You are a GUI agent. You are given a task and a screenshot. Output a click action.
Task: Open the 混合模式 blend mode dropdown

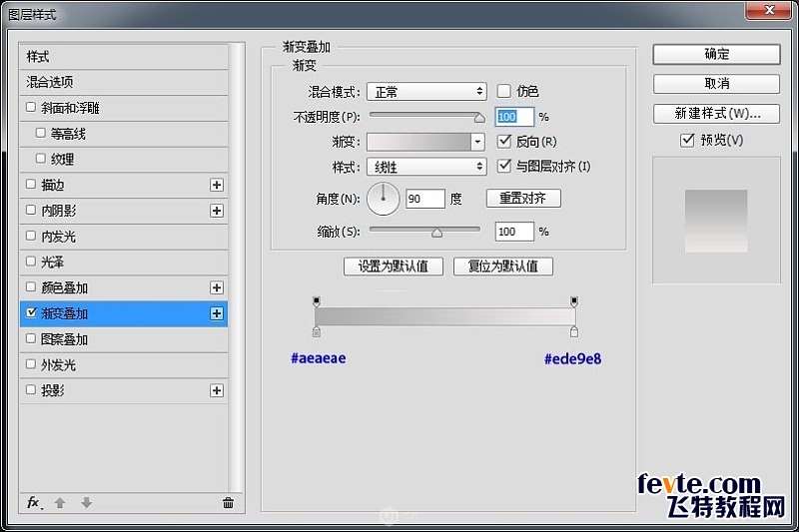coord(426,92)
